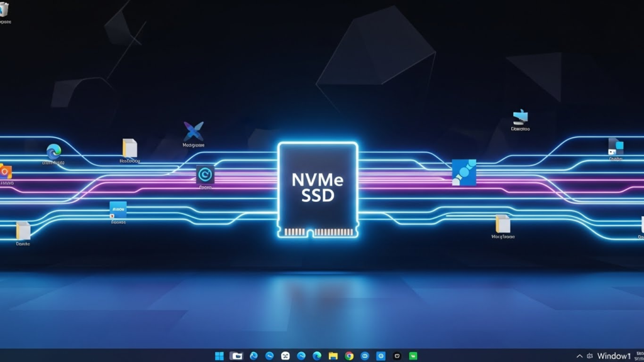
Task: Open the dark GitHub-style app on the taskbar
Action: click(397, 355)
